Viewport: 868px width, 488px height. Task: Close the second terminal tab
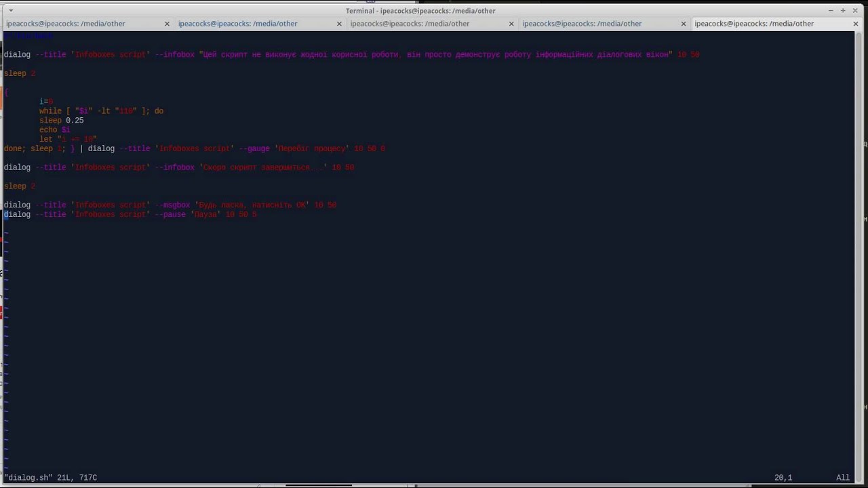coord(339,24)
